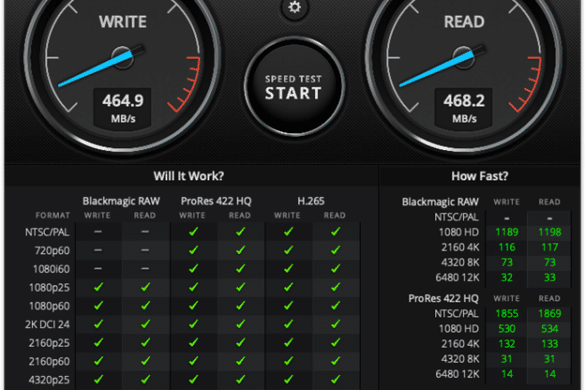Click the 2K DCI 24 Blackmagic RAW read checkmark

[145, 324]
